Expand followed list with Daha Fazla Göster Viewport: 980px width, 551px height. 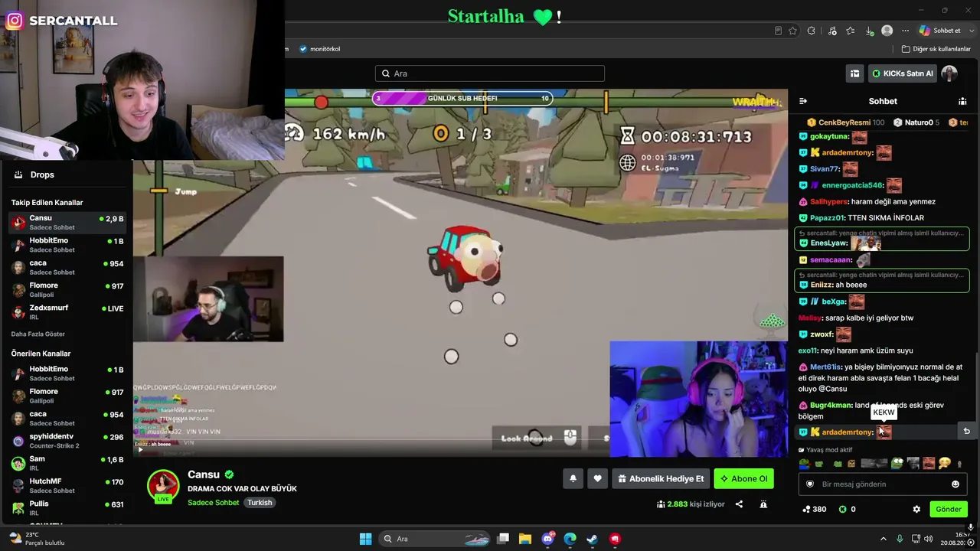[x=38, y=334]
